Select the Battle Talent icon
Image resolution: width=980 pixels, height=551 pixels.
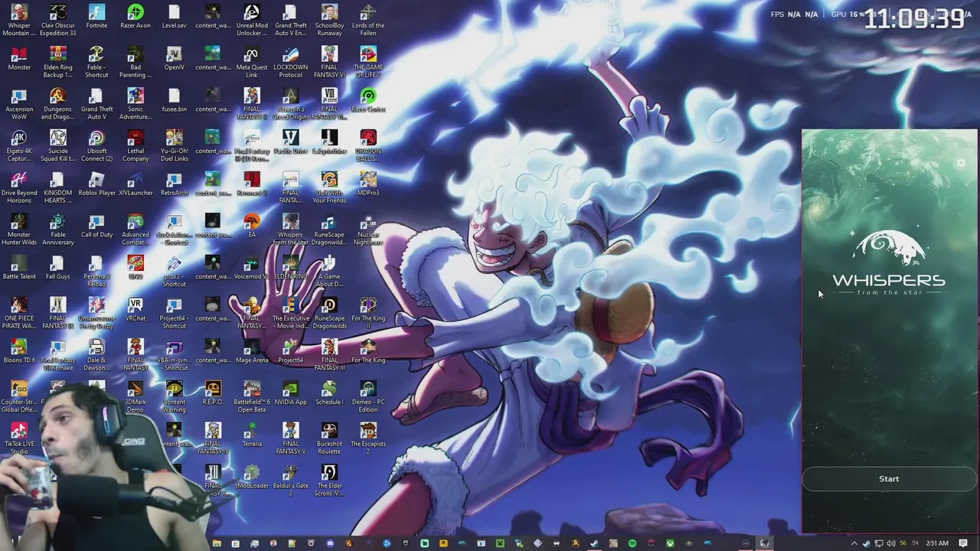click(x=19, y=268)
